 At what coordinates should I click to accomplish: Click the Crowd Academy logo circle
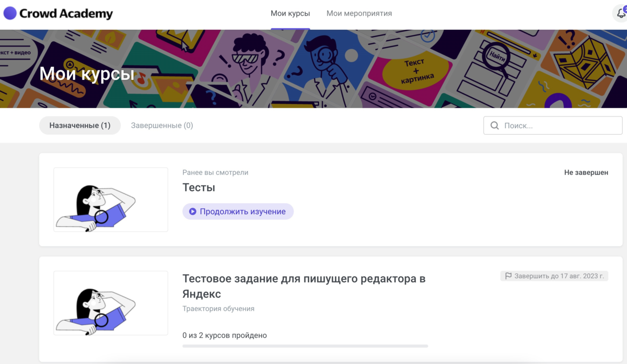[9, 13]
